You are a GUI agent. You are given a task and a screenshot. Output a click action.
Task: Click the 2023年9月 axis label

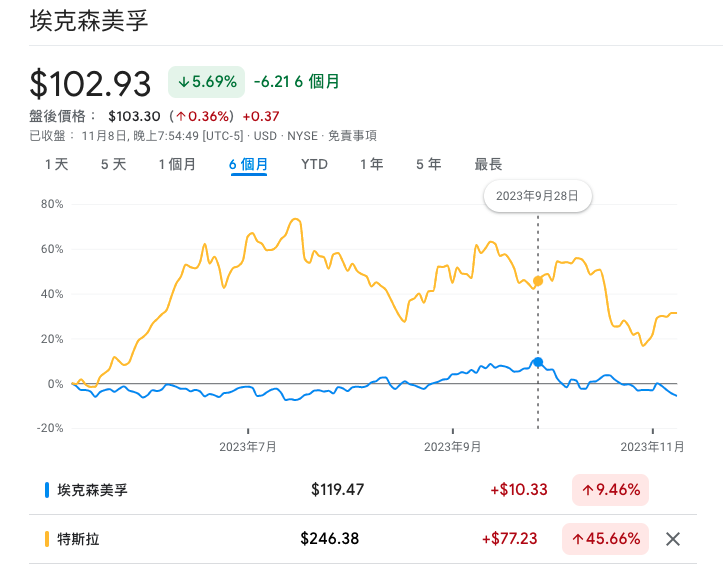[453, 447]
